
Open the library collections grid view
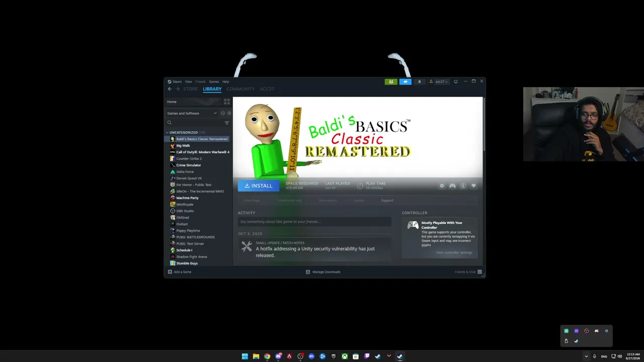pos(226,102)
